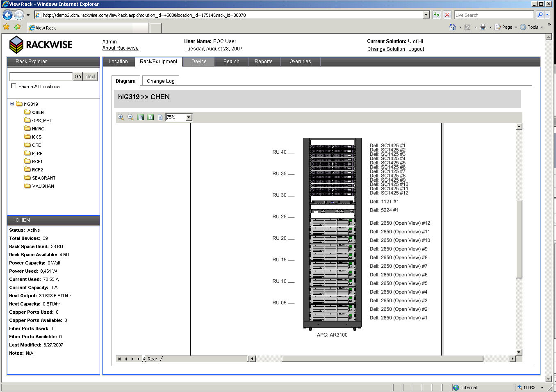Open the IE Tools menu dropdown
Image resolution: width=556 pixels, height=392 pixels.
(x=533, y=27)
